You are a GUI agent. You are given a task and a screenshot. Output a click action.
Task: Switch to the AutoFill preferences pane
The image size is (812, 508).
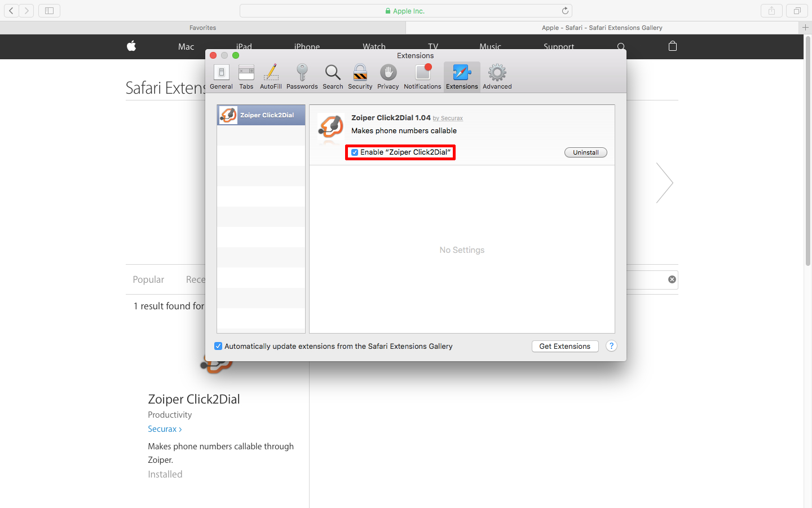271,77
